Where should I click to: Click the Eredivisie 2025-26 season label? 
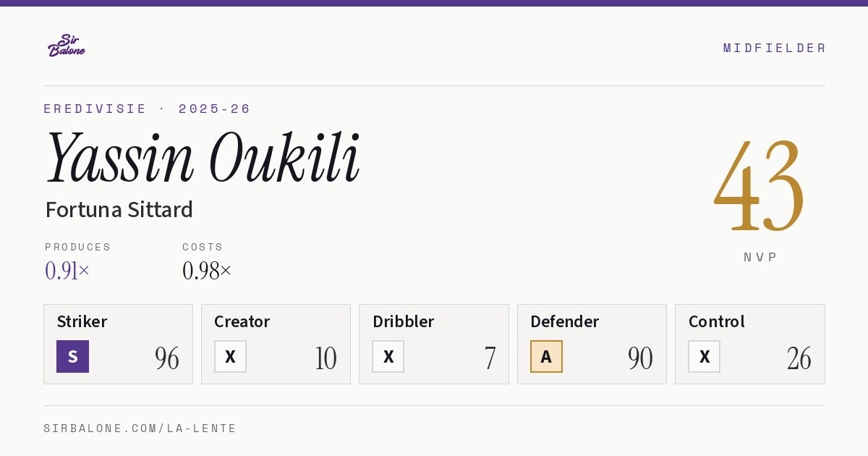147,109
